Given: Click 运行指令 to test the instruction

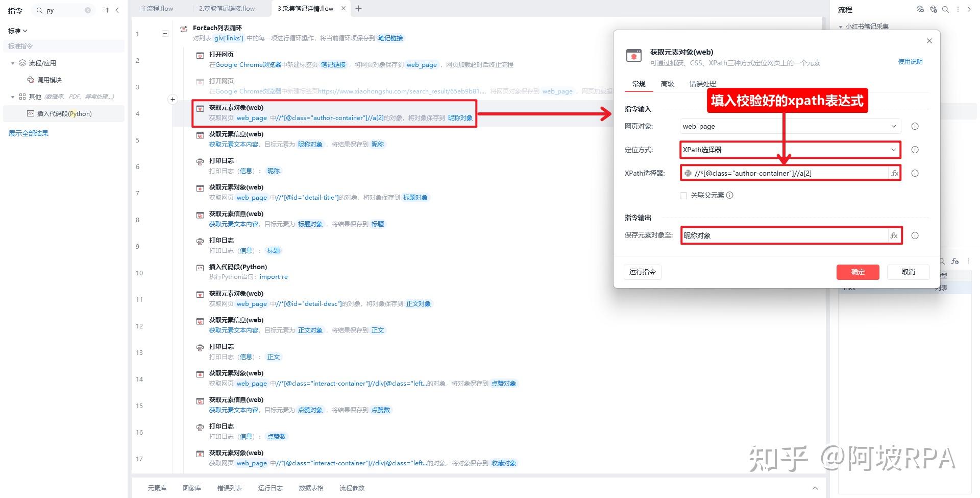Looking at the screenshot, I should 642,272.
